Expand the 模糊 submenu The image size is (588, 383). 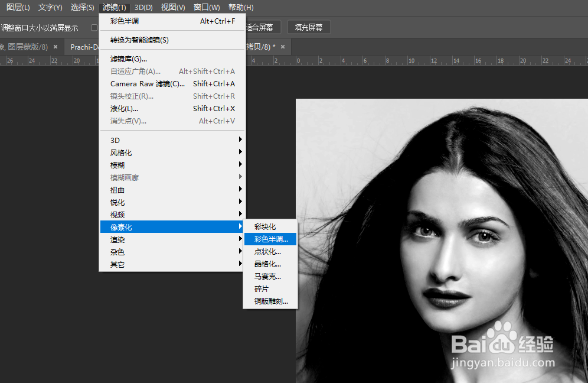tap(172, 165)
